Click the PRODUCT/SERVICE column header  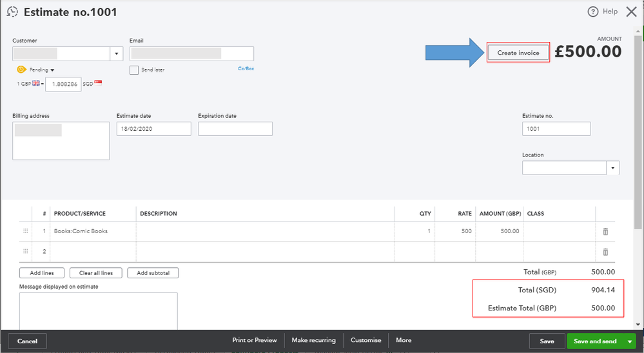[x=80, y=214]
